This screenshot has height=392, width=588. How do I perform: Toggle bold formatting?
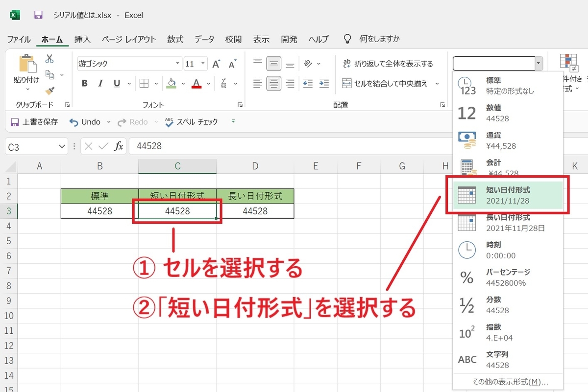(85, 83)
